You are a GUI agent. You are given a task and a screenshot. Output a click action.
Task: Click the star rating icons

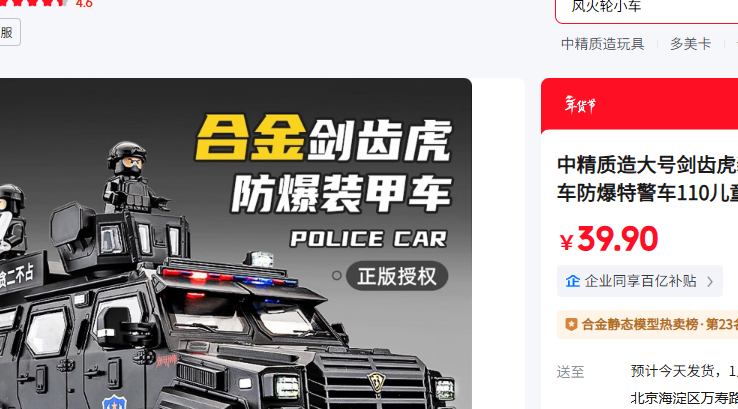[x=34, y=3]
